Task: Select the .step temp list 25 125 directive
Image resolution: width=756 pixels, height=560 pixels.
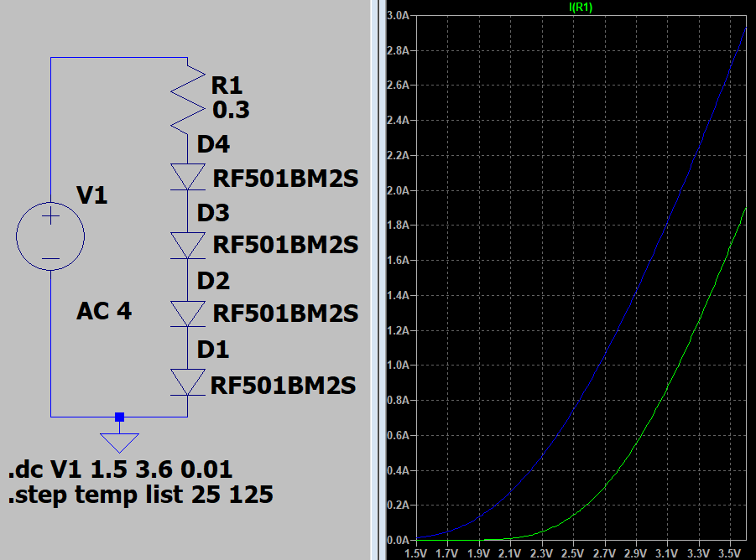Action: click(x=140, y=495)
